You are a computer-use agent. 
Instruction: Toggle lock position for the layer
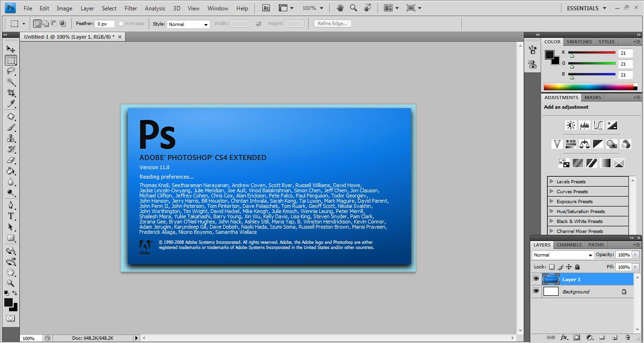tap(569, 267)
